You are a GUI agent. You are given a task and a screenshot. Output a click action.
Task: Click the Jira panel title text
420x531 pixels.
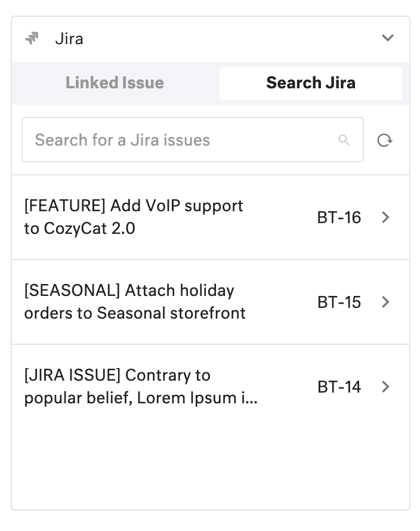tap(69, 39)
